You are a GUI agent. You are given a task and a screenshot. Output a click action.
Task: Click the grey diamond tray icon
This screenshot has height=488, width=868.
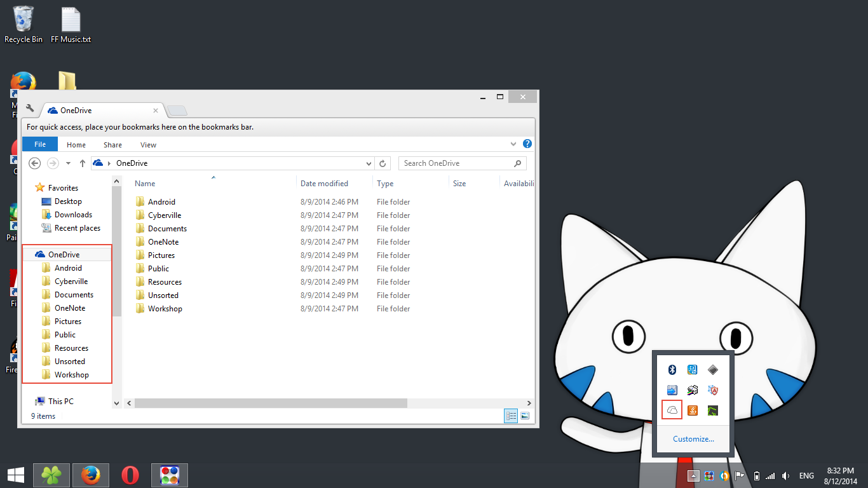tap(713, 370)
